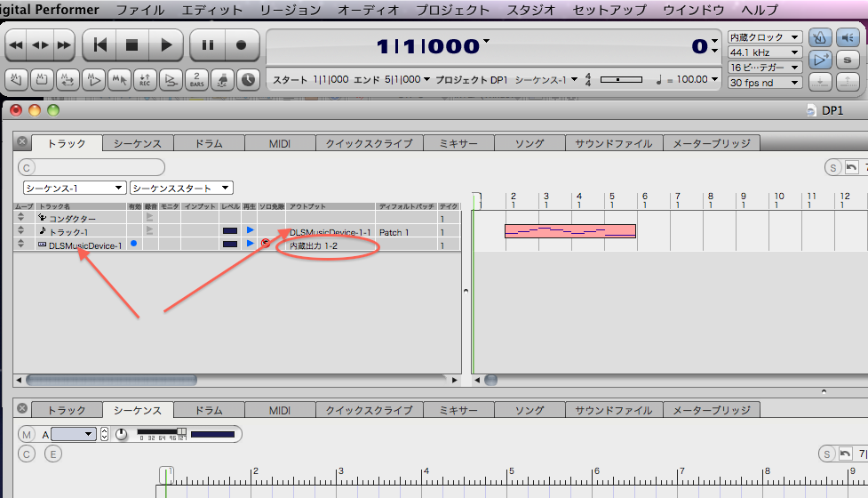Open the 30 fps nd frame rate dropdown

764,83
